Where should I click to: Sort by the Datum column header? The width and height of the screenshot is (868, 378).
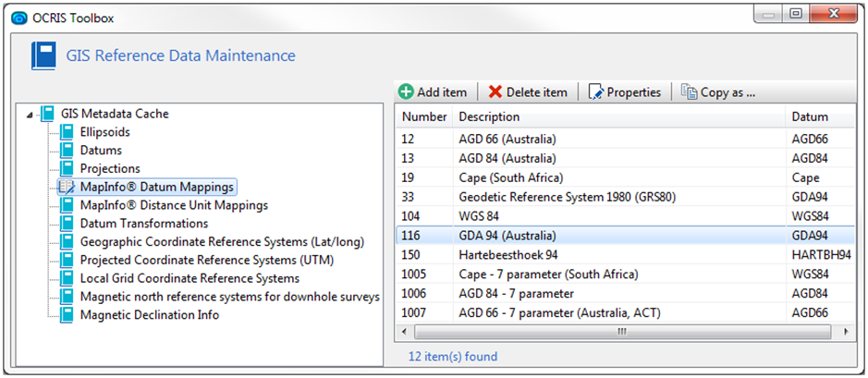tap(820, 116)
